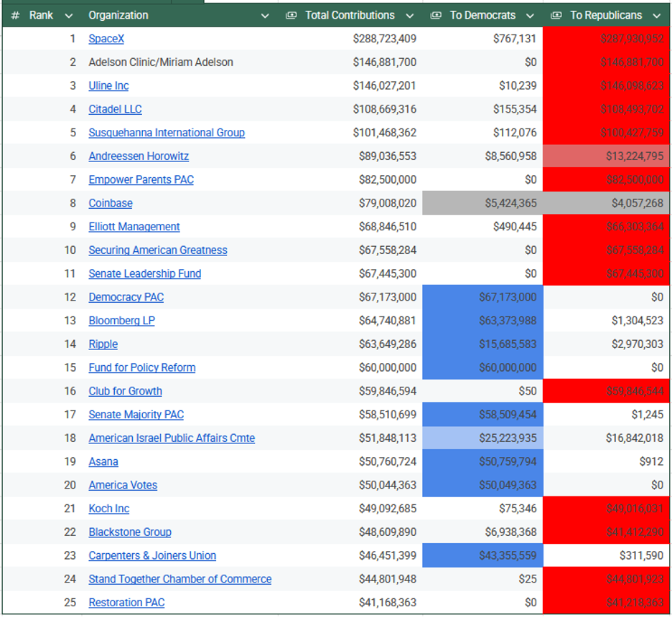Select the red $287,930,952 Republicans cell
This screenshot has width=672, height=617.
[x=607, y=39]
